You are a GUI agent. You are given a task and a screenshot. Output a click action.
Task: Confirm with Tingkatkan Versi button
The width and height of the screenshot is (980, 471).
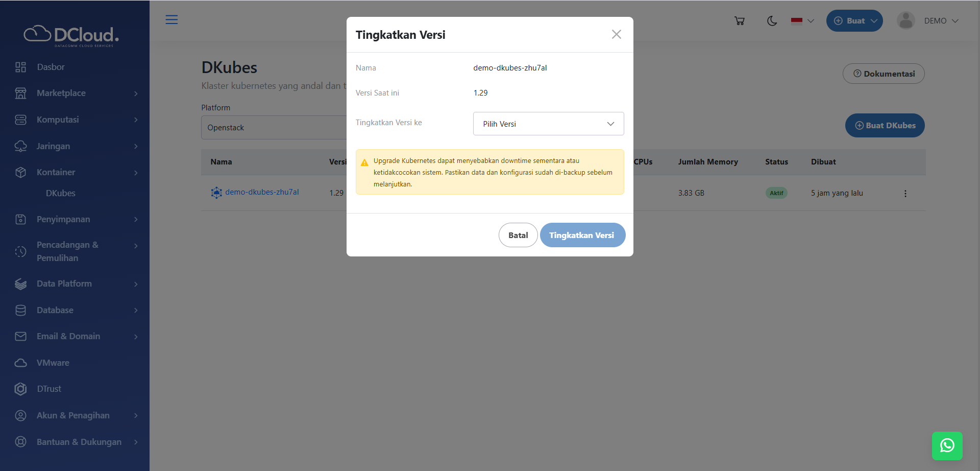[582, 235]
